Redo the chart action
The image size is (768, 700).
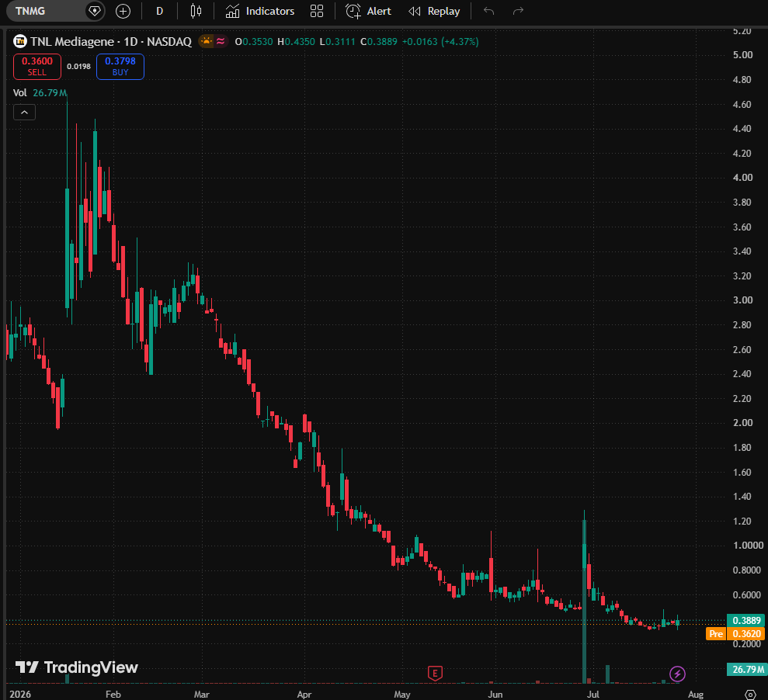coord(518,11)
